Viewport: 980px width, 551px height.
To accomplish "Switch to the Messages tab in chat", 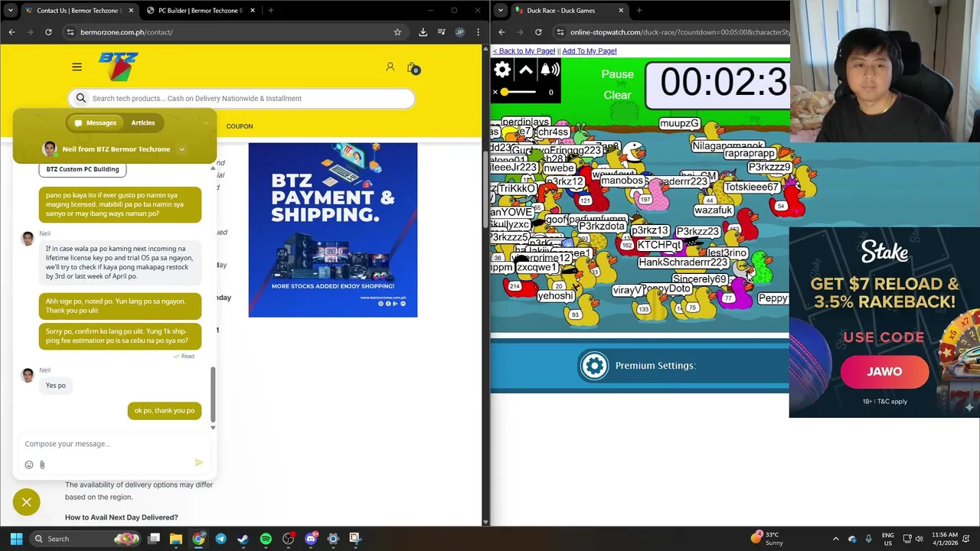I will (x=95, y=122).
